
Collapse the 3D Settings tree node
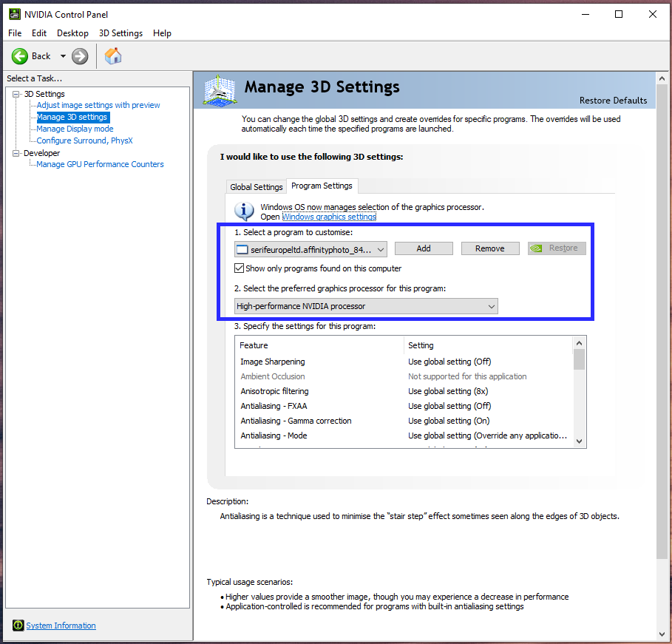(x=16, y=94)
